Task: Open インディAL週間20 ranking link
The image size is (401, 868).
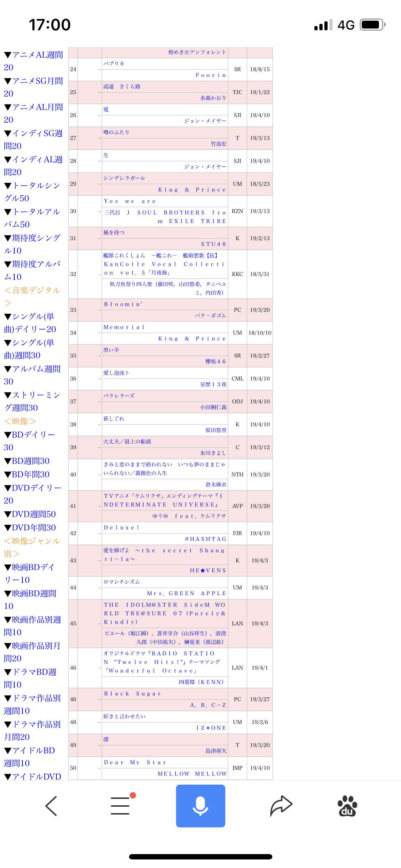Action: [34, 166]
